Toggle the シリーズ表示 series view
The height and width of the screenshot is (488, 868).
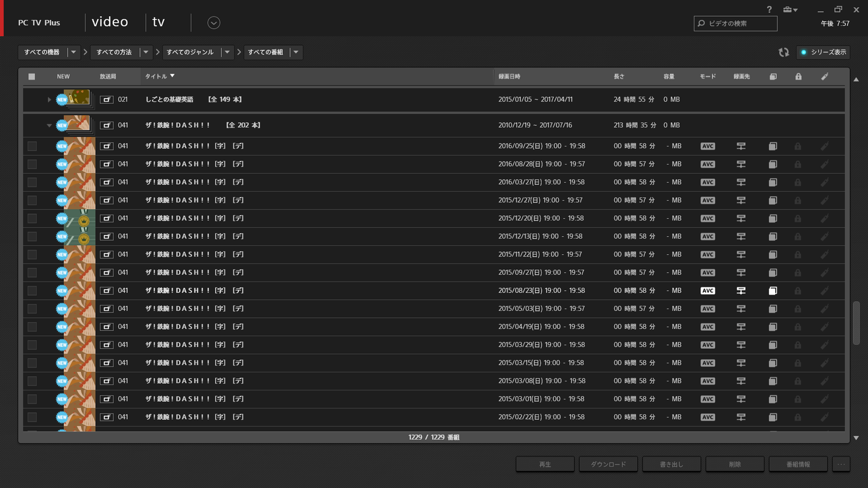(823, 52)
